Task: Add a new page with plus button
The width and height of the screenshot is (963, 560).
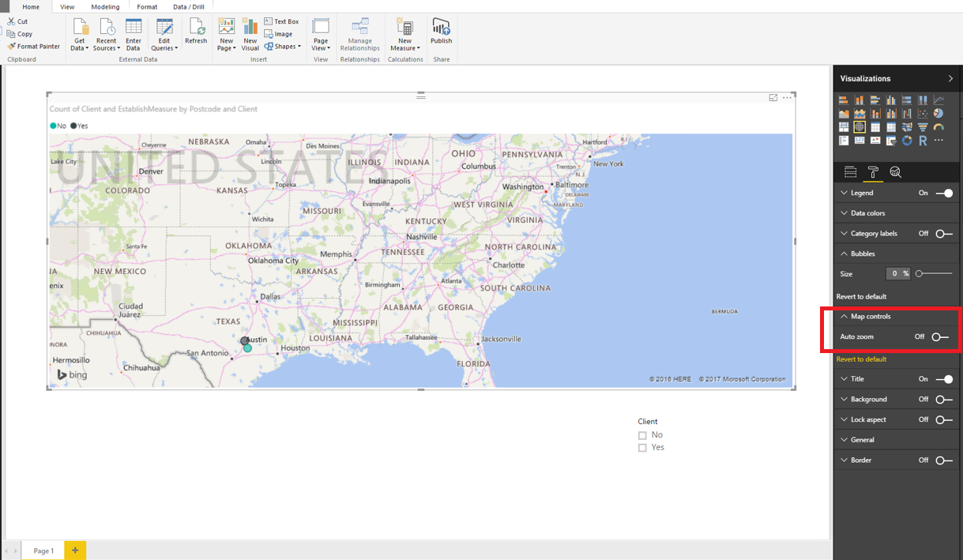Action: 75,551
